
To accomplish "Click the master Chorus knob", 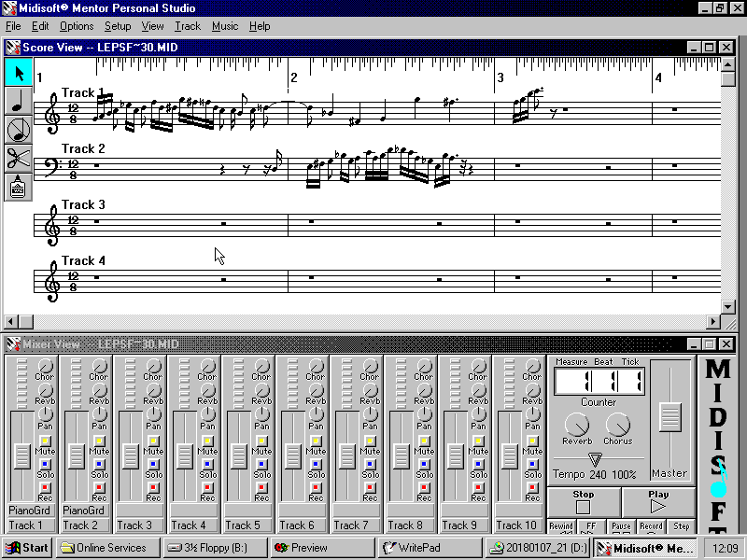I will [617, 426].
